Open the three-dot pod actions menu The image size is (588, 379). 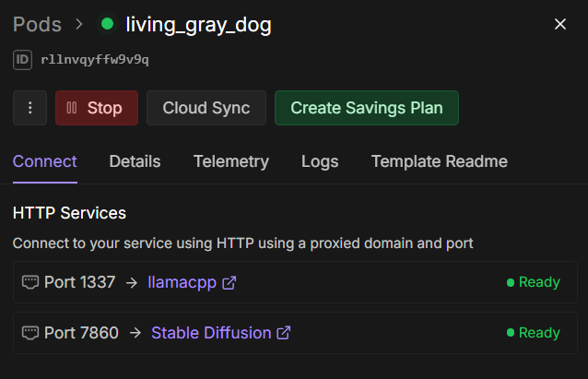tap(29, 108)
